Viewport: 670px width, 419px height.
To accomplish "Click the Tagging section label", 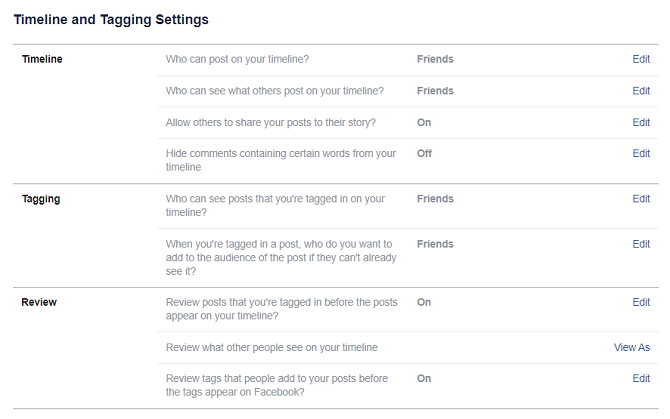I will click(41, 199).
